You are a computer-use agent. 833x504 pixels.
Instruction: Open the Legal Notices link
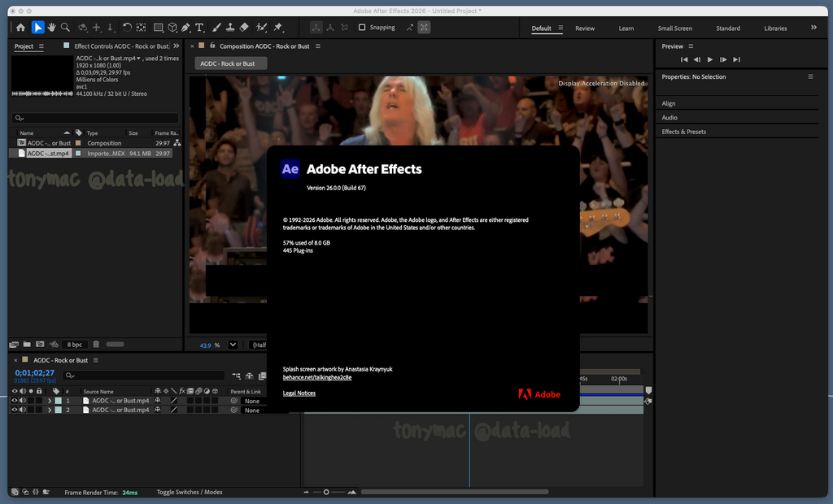(x=299, y=393)
